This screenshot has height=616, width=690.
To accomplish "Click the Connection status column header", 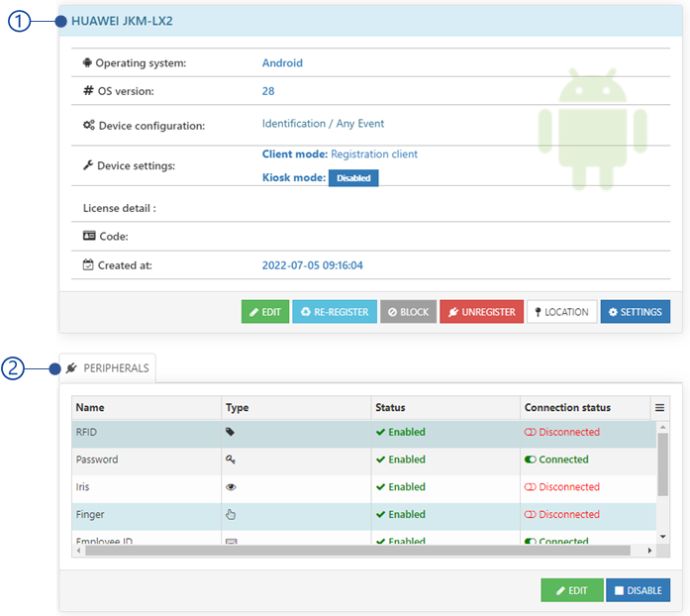I will tap(585, 408).
